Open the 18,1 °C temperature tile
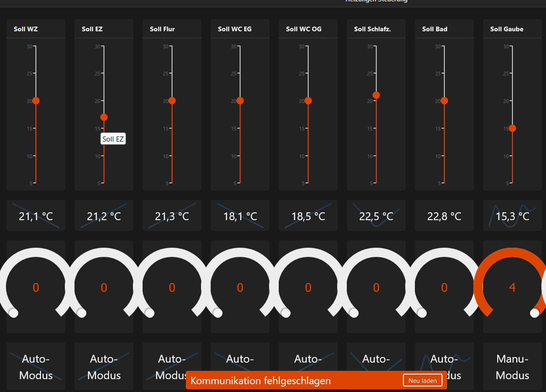The height and width of the screenshot is (392, 546). pos(240,216)
